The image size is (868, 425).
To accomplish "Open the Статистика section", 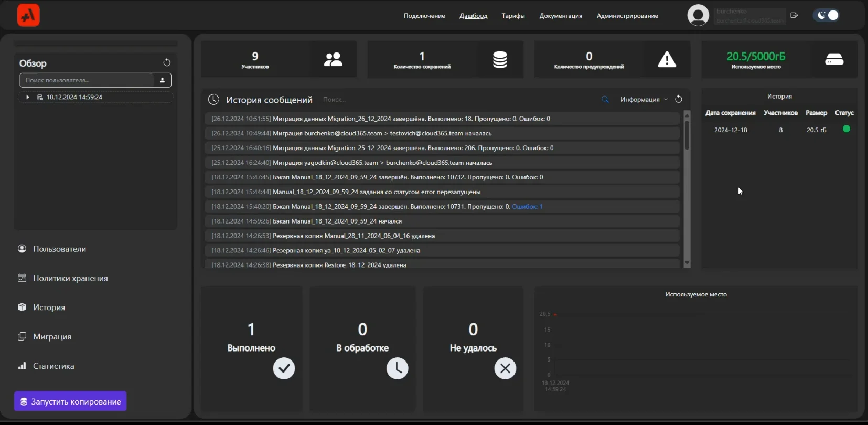I will 53,366.
